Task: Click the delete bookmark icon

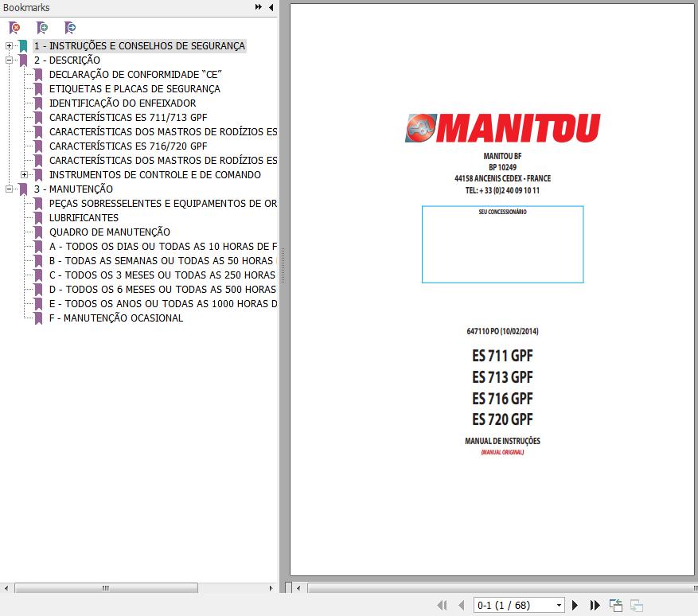Action: pyautogui.click(x=14, y=28)
